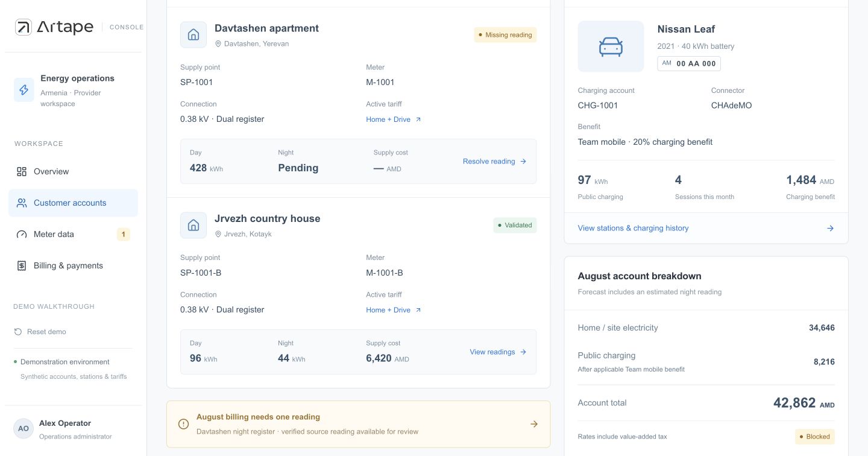Click the Meter data notification badge
Viewport: 868px width, 456px height.
(x=123, y=234)
